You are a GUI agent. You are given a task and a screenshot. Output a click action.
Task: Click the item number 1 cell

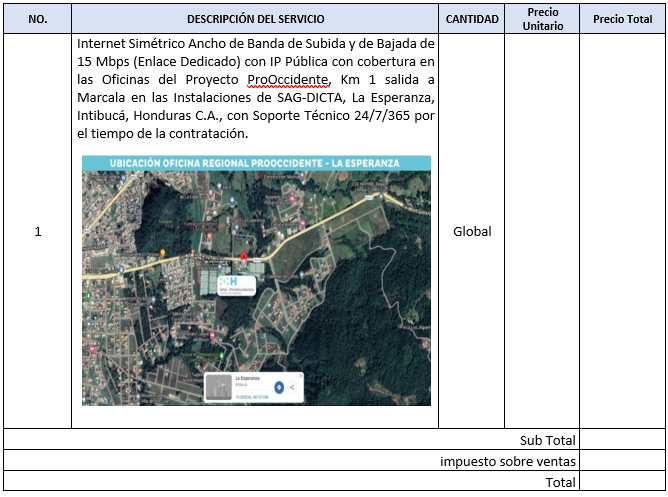tap(38, 232)
